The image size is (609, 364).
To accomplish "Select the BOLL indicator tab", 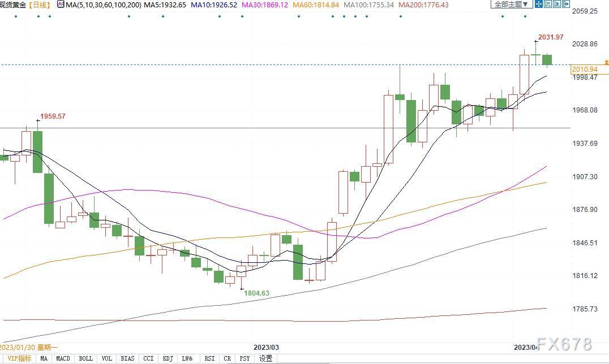I will coord(86,358).
